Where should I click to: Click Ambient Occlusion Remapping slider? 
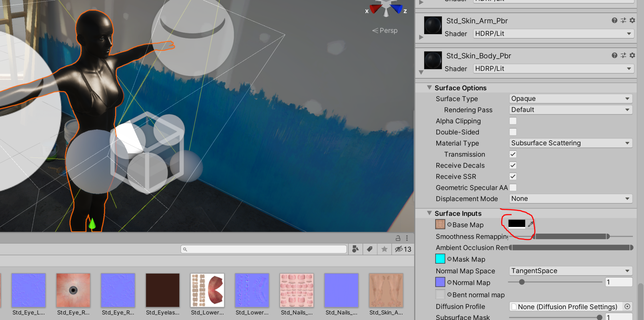pyautogui.click(x=571, y=247)
